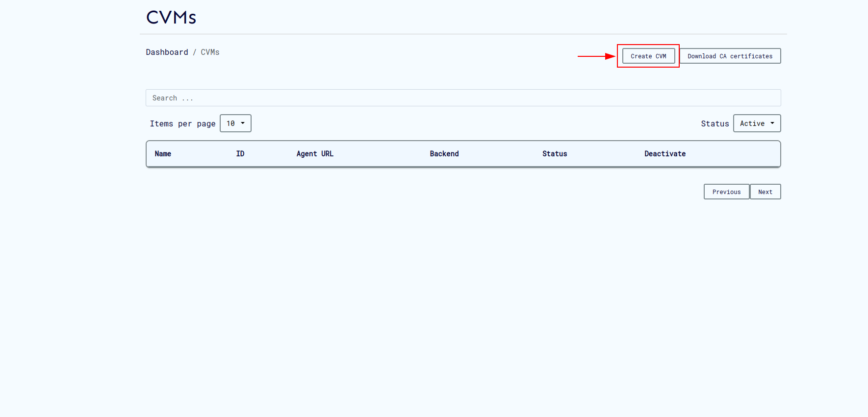The height and width of the screenshot is (417, 868).
Task: Click the Agent URL column header
Action: pos(315,154)
